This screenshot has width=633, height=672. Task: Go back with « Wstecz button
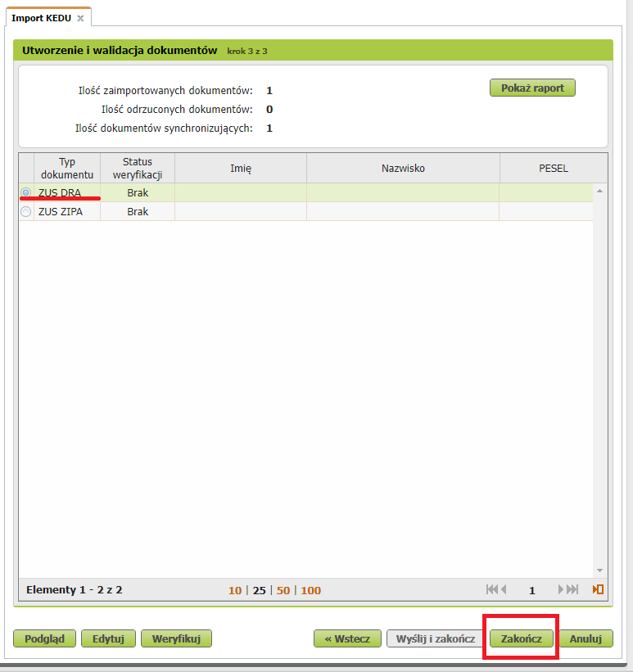(x=347, y=638)
